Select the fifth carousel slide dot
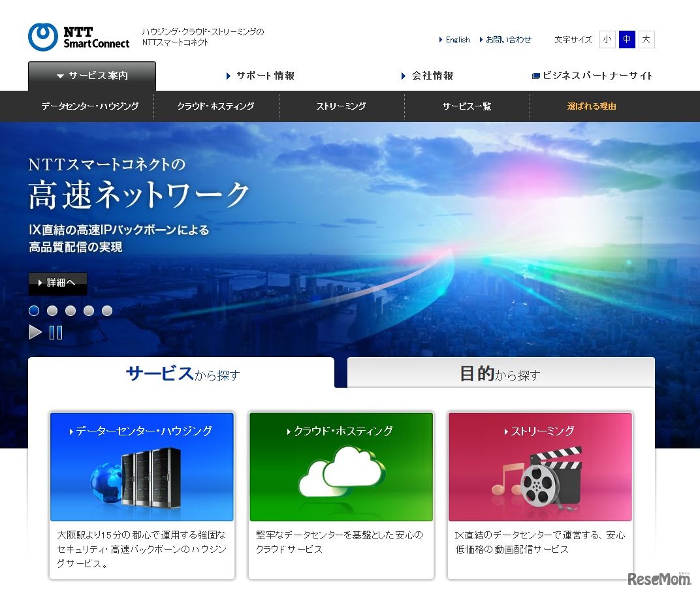Viewport: 700px width, 594px height. click(x=107, y=311)
